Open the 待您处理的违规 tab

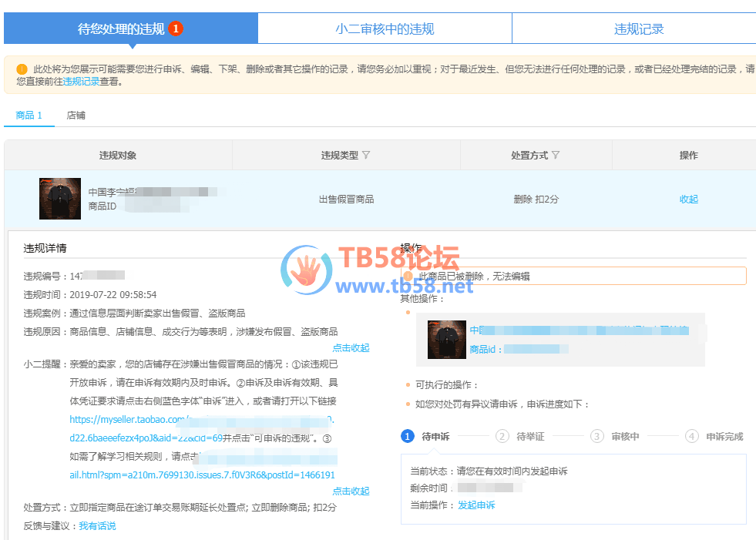[121, 29]
